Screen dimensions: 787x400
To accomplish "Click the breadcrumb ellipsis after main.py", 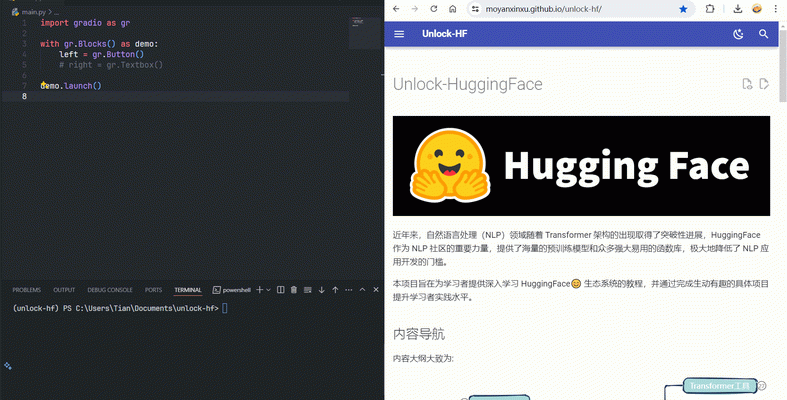I will coord(56,12).
